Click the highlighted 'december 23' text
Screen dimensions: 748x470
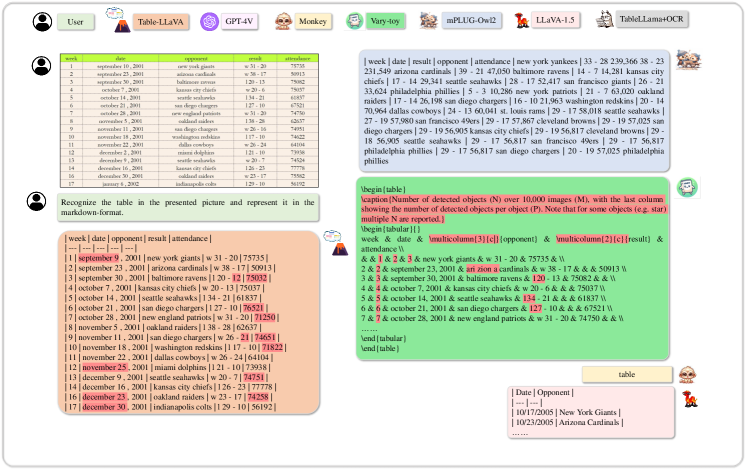click(104, 397)
